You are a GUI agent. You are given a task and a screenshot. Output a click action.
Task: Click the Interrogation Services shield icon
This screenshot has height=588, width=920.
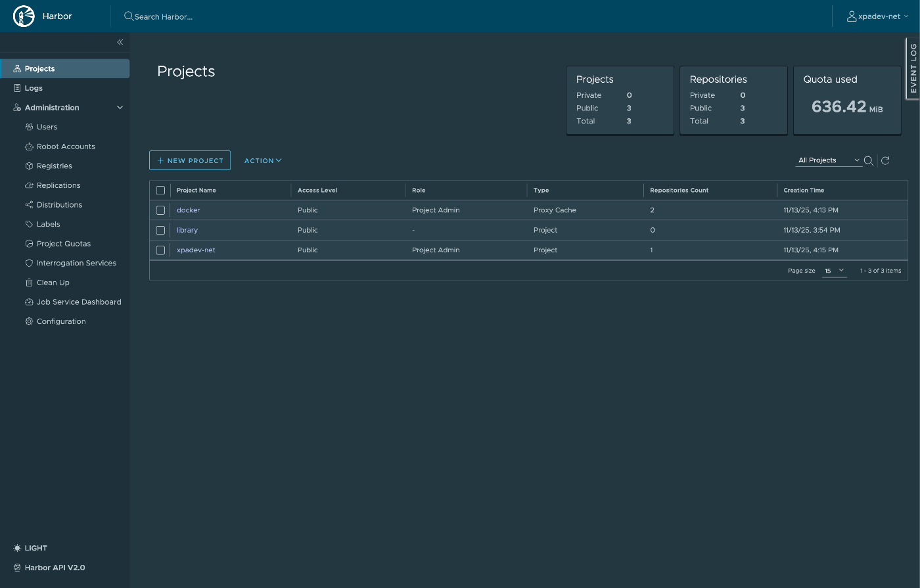(x=29, y=263)
